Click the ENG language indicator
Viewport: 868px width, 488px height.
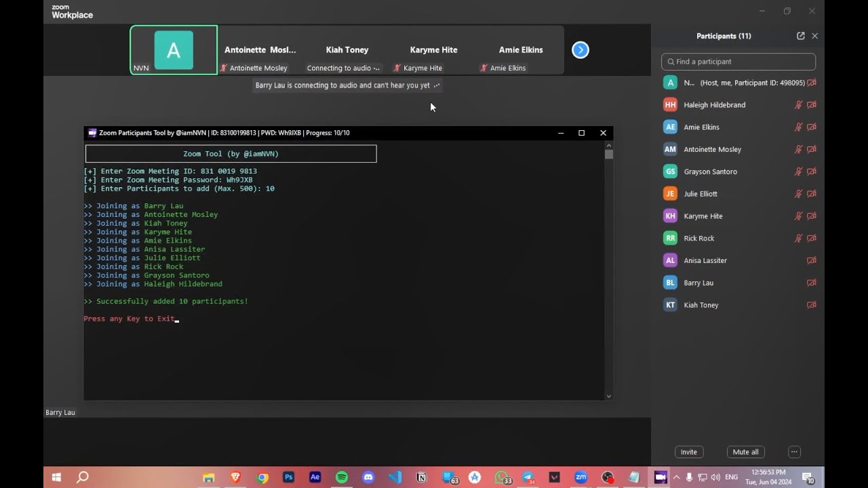point(731,477)
